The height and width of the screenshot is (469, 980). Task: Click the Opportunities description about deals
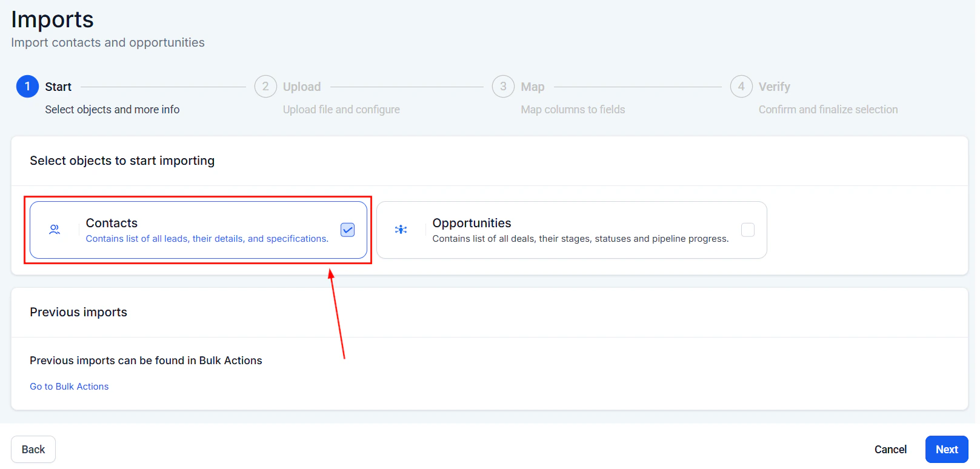[x=581, y=239]
